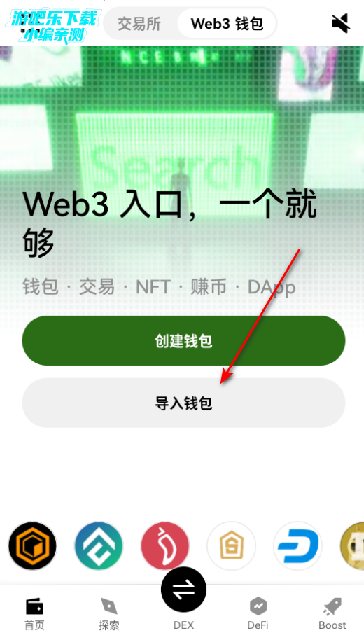Tap the partially visible Doge coin icon

pyautogui.click(x=352, y=545)
